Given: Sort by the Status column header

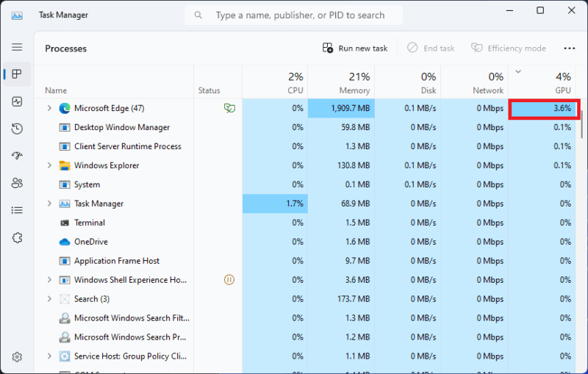Looking at the screenshot, I should [x=218, y=82].
